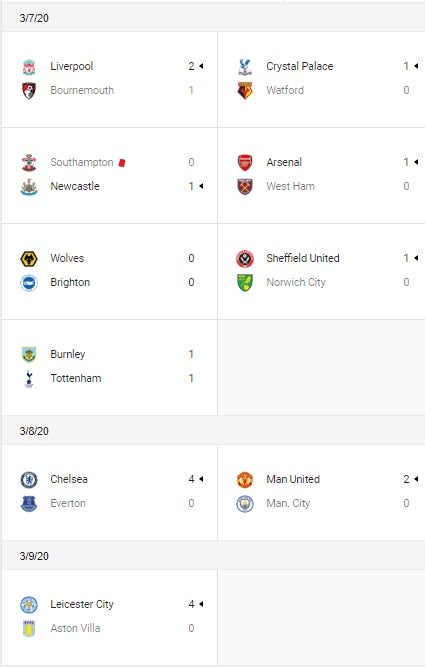This screenshot has height=667, width=425.
Task: Click Southampton's red card indicator
Action: (x=122, y=162)
